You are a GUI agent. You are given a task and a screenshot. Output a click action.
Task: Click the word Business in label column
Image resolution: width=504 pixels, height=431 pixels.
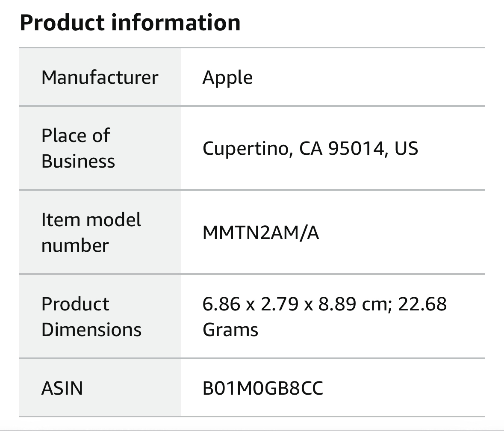(78, 161)
